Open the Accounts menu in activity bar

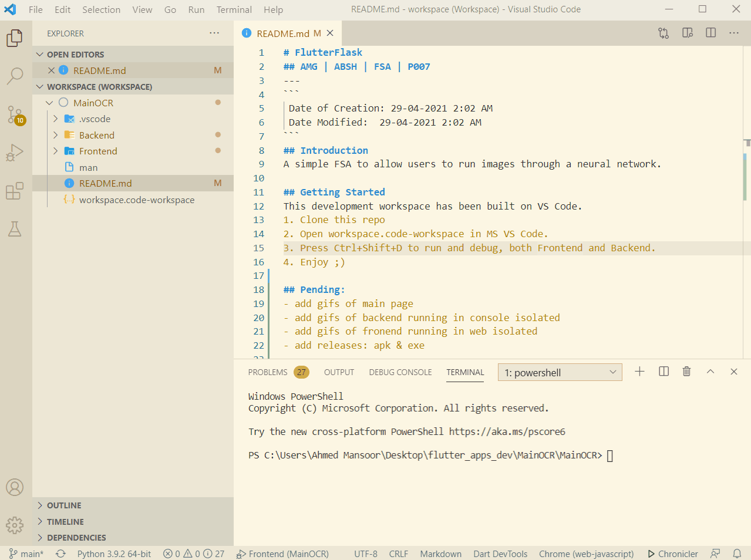15,487
